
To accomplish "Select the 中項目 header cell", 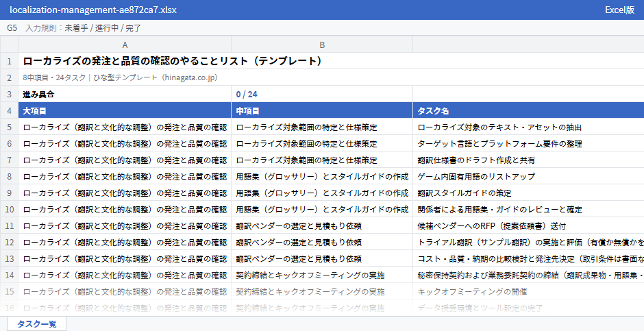I will pyautogui.click(x=322, y=110).
